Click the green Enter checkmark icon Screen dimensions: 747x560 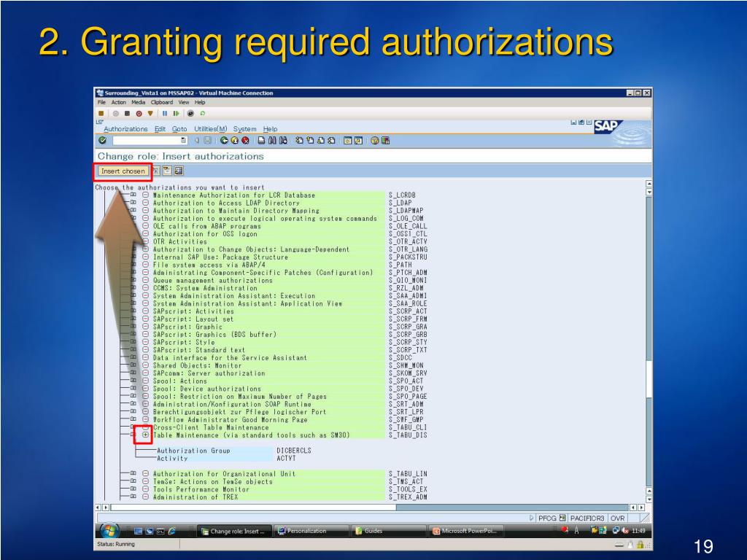point(102,141)
